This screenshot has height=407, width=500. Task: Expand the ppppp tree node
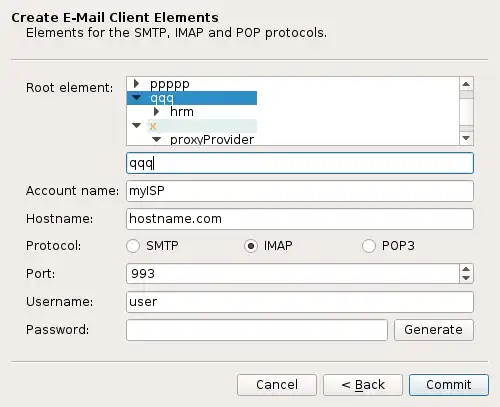136,83
